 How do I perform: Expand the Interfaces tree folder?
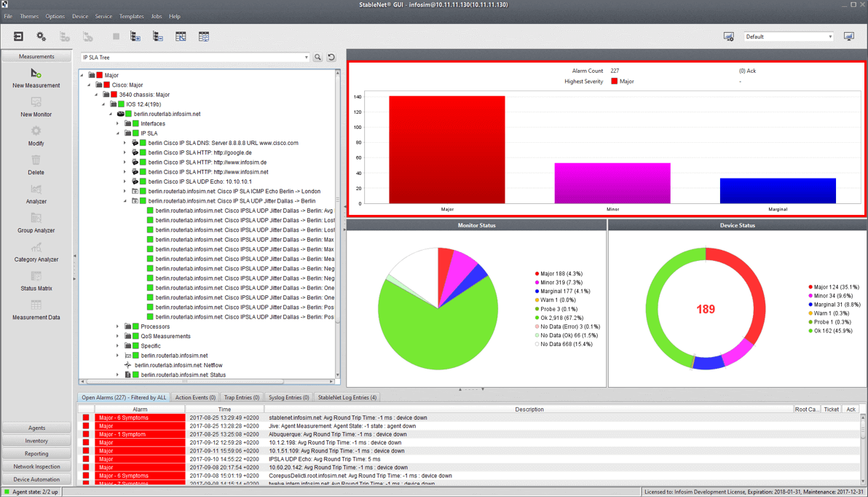pos(118,124)
